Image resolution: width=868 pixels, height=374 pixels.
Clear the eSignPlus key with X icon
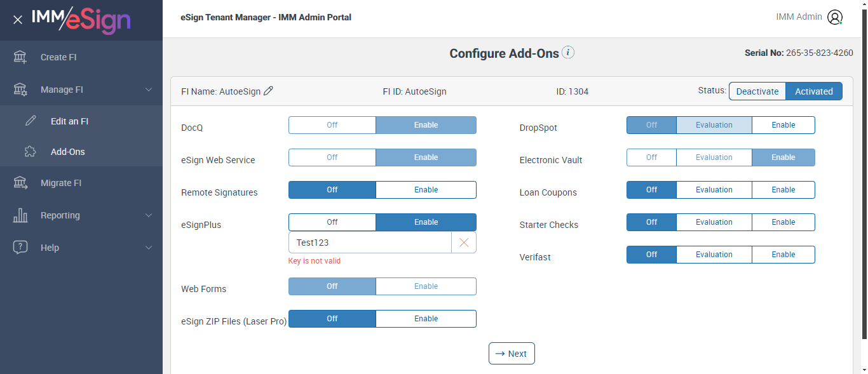click(x=464, y=243)
